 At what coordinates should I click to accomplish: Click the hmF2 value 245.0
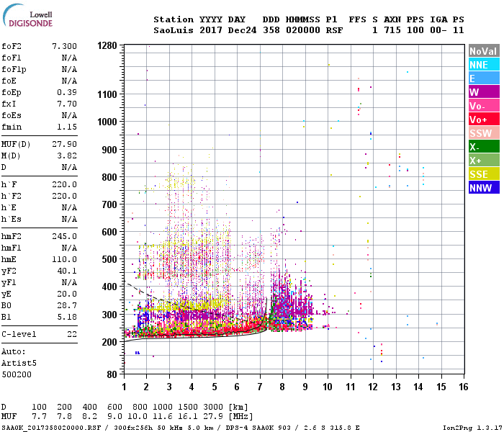tap(65, 237)
